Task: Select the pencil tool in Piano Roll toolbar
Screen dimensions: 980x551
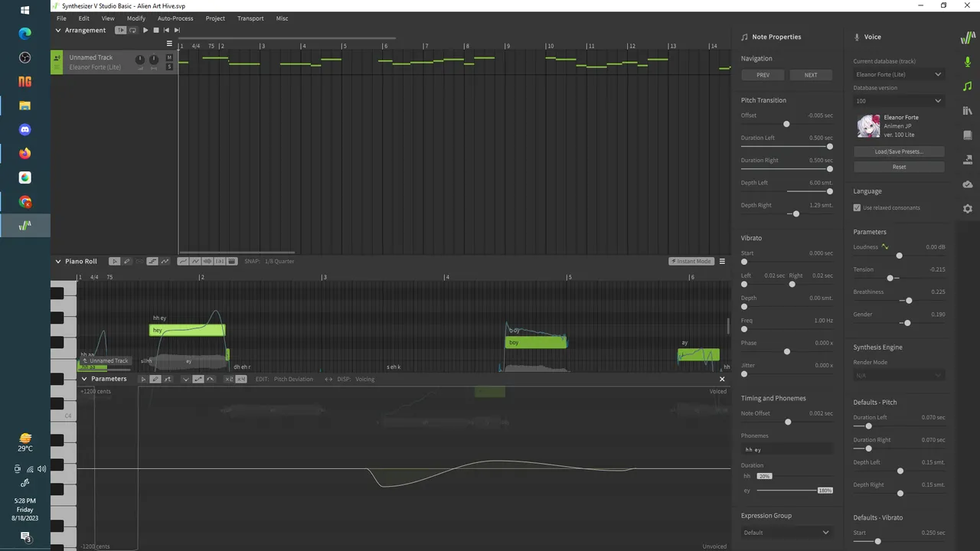Action: [x=127, y=262]
